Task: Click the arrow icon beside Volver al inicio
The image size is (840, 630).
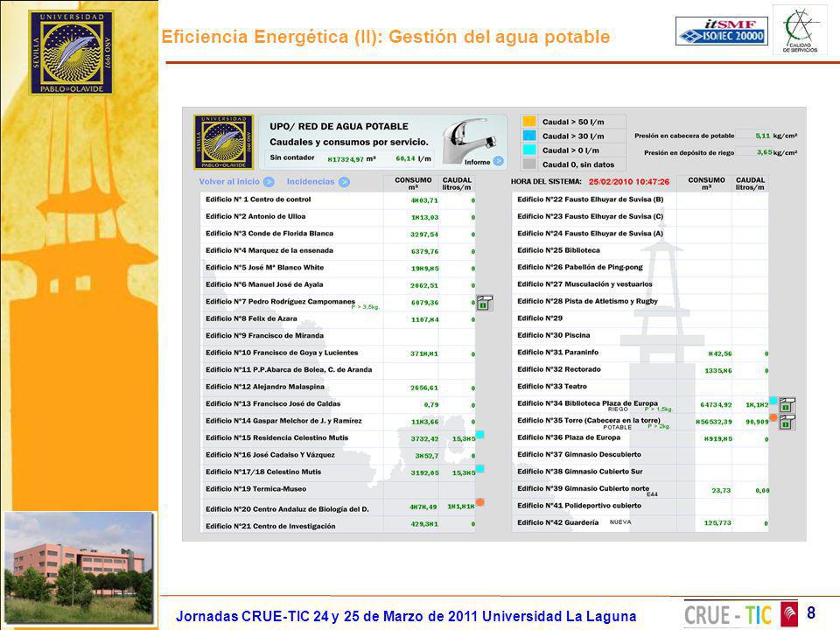Action: 269,182
